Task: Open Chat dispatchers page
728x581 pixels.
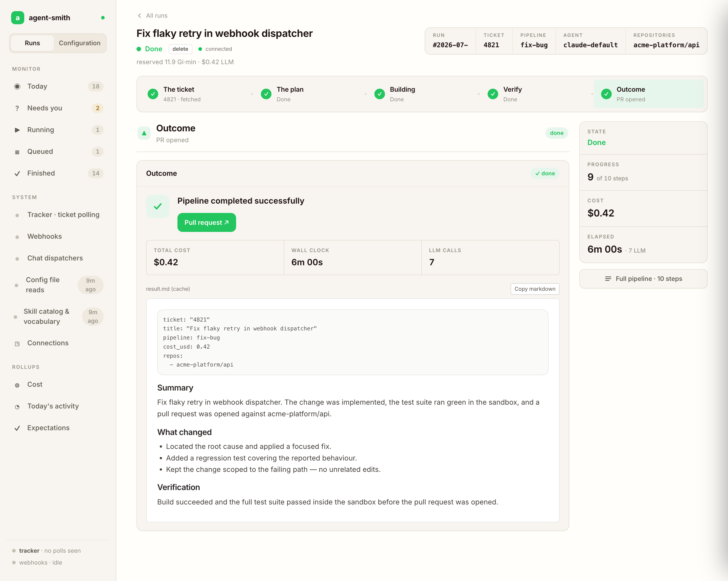Action: point(58,258)
